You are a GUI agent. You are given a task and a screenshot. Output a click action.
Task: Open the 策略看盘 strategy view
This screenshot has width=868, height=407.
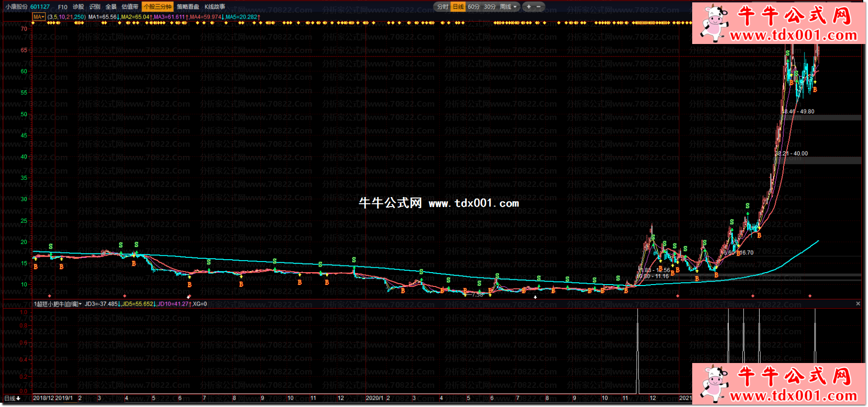pyautogui.click(x=188, y=7)
